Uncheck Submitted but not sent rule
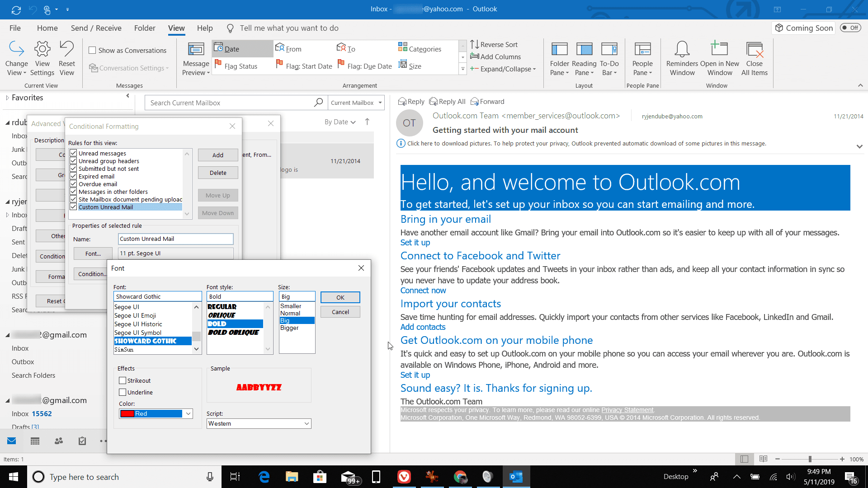868x488 pixels. [x=73, y=169]
